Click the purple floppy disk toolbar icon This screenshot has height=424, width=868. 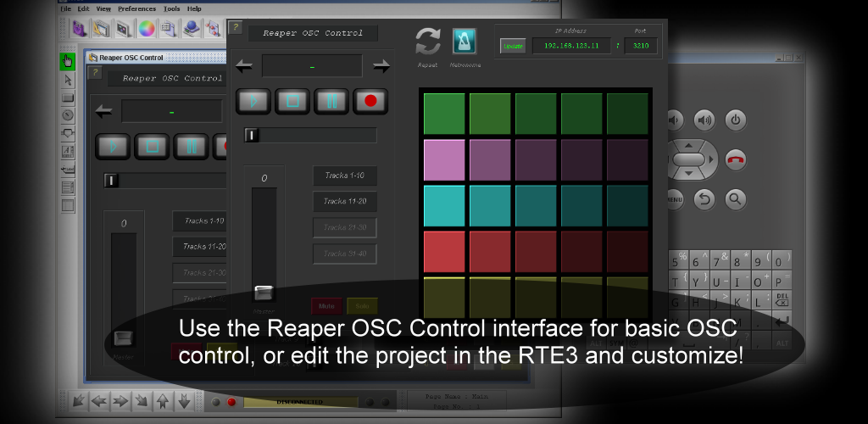click(79, 28)
